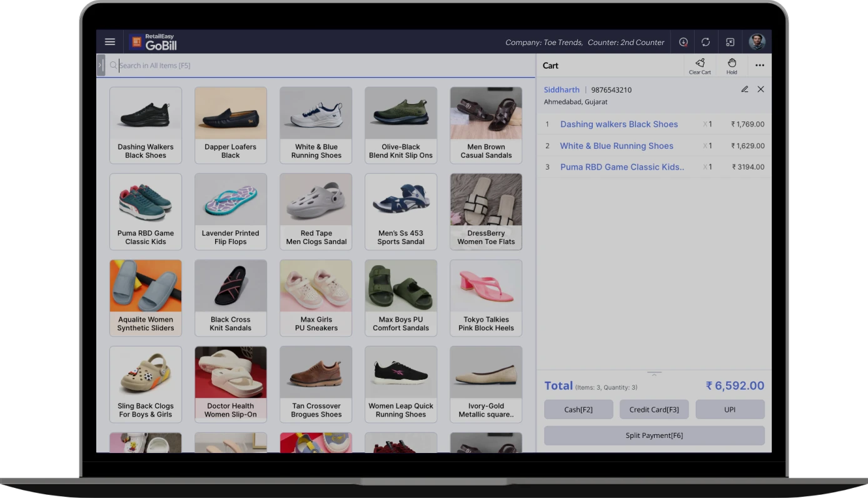Refresh data with the sync icon
Screen dimensions: 868x498
[706, 42]
